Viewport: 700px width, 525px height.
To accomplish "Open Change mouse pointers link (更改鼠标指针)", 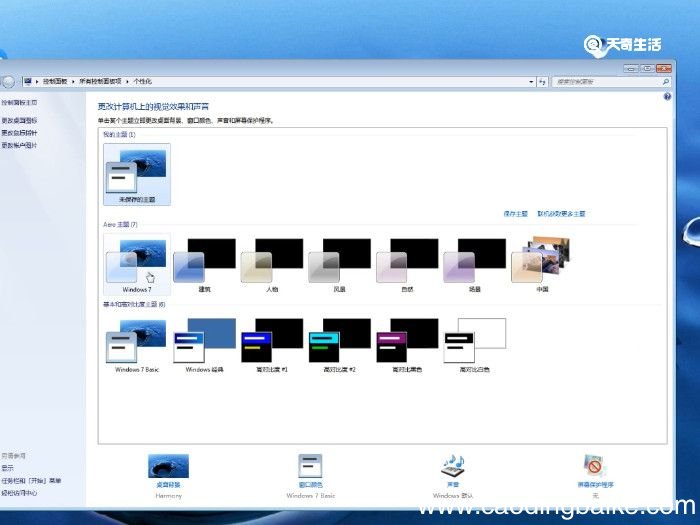I will click(19, 133).
